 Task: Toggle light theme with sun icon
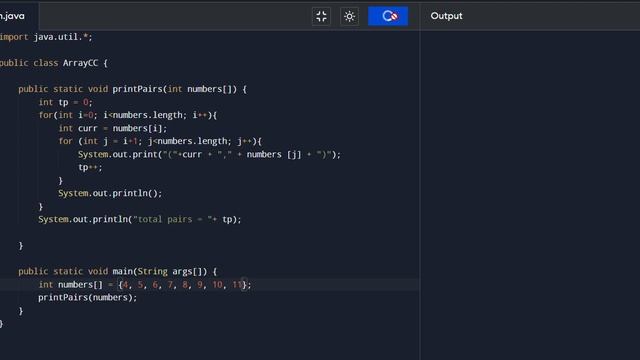[349, 16]
